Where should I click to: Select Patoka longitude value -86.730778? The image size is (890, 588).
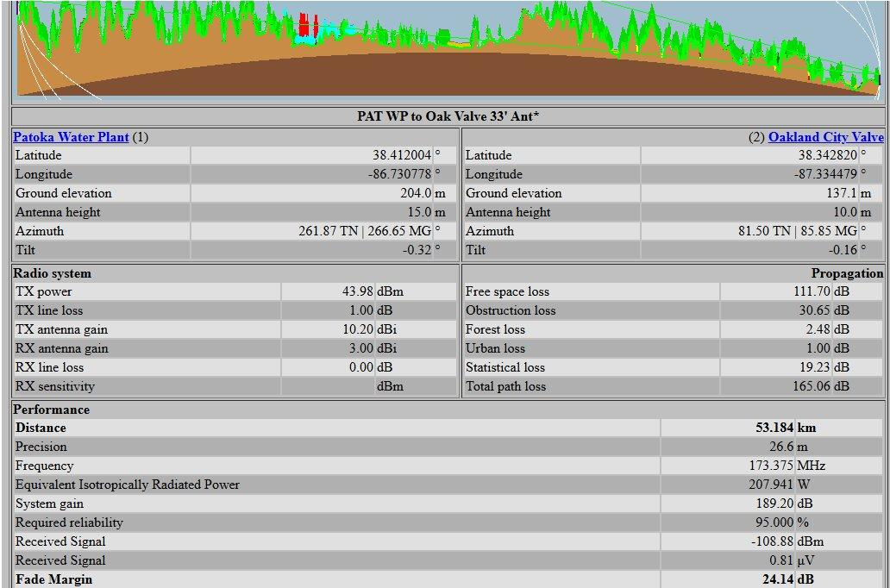click(399, 174)
